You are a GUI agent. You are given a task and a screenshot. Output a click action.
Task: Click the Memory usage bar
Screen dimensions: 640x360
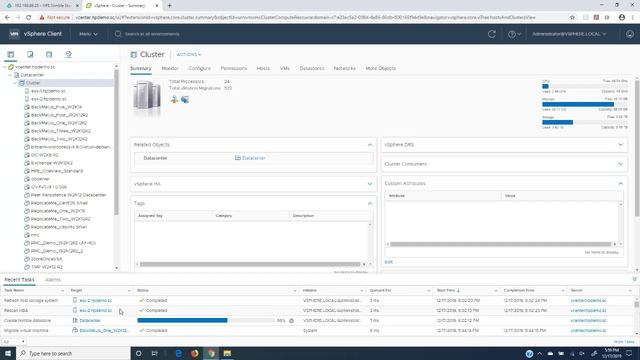click(x=584, y=104)
